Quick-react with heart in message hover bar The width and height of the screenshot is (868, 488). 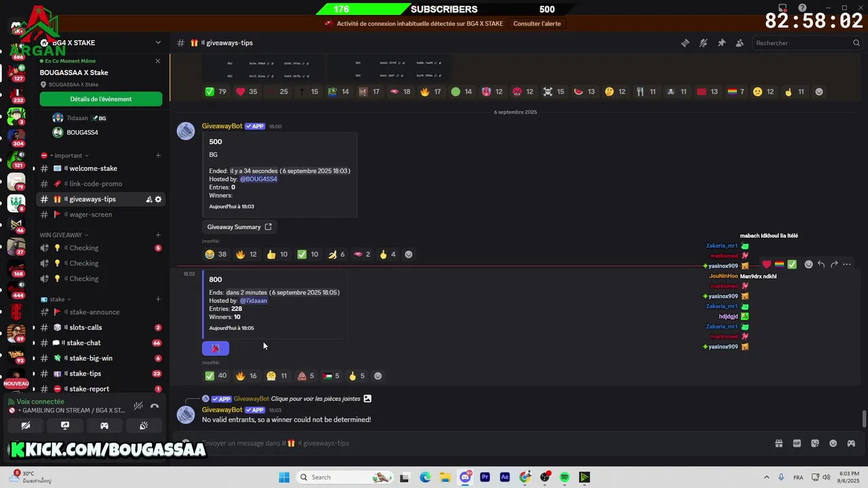[766, 264]
